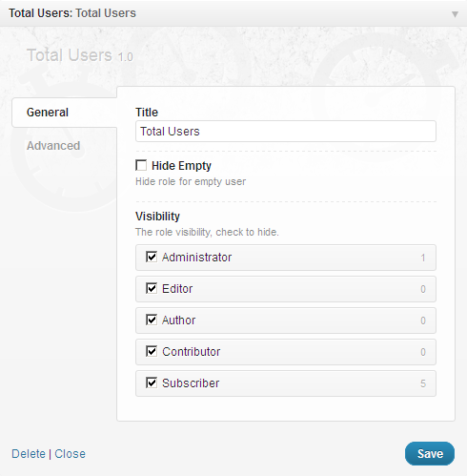Image resolution: width=467 pixels, height=476 pixels.
Task: Switch to the Advanced tab
Action: (53, 146)
